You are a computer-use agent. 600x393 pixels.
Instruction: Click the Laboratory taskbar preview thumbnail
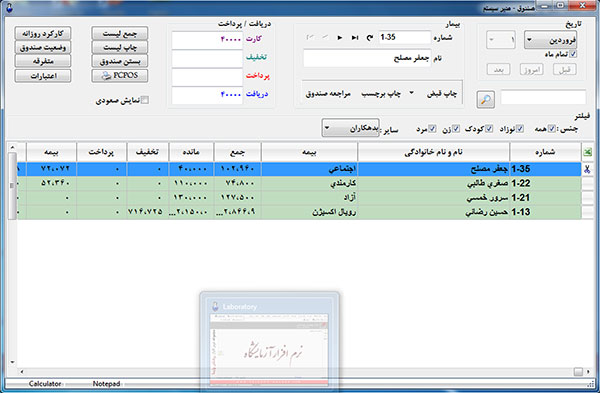coord(269,341)
